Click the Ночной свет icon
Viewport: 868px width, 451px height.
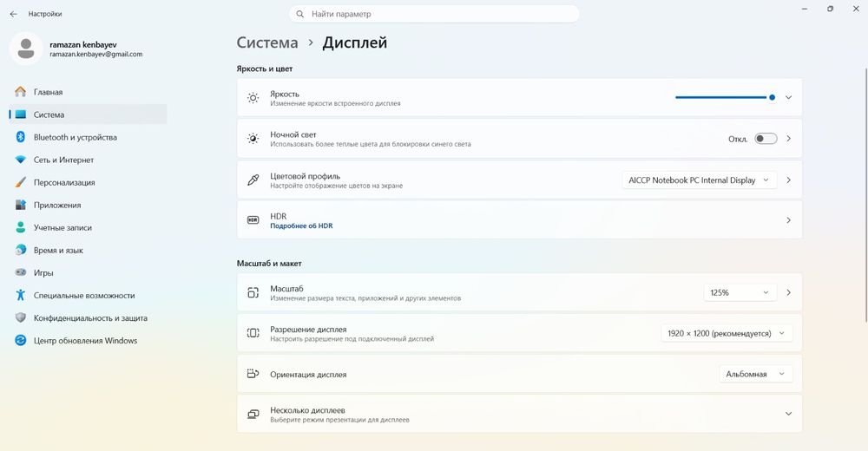click(253, 139)
